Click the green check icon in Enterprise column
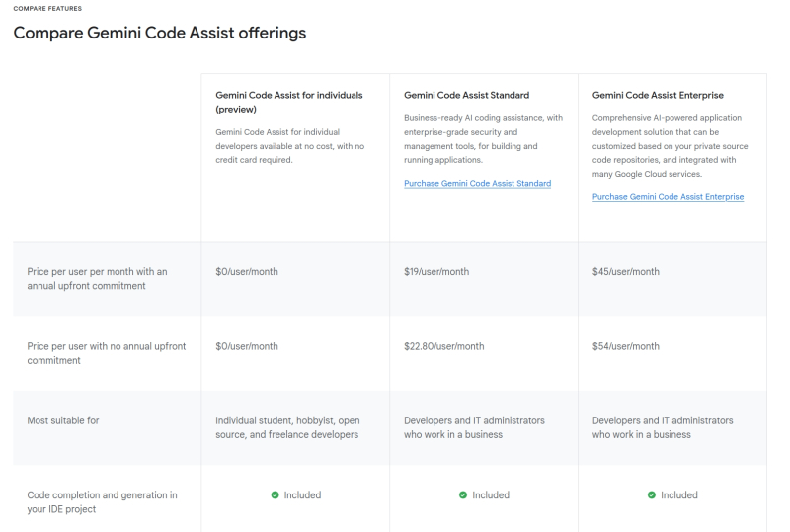Viewport: 790px width, 532px height. 652,495
